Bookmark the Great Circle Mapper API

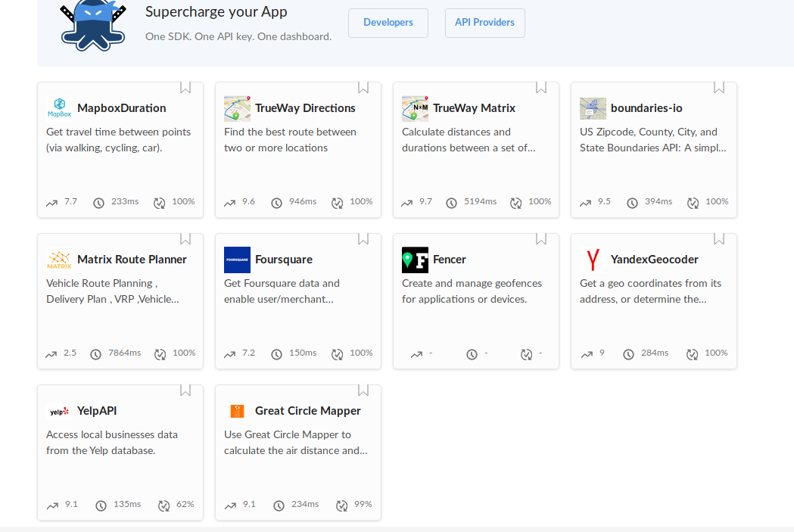(x=363, y=390)
